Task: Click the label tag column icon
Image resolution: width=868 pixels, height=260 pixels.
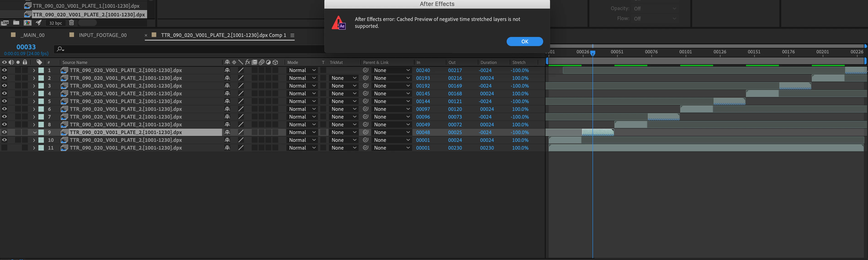Action: click(x=40, y=62)
